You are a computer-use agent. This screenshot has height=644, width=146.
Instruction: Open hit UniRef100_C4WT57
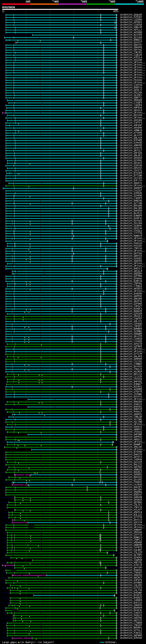(x=131, y=319)
